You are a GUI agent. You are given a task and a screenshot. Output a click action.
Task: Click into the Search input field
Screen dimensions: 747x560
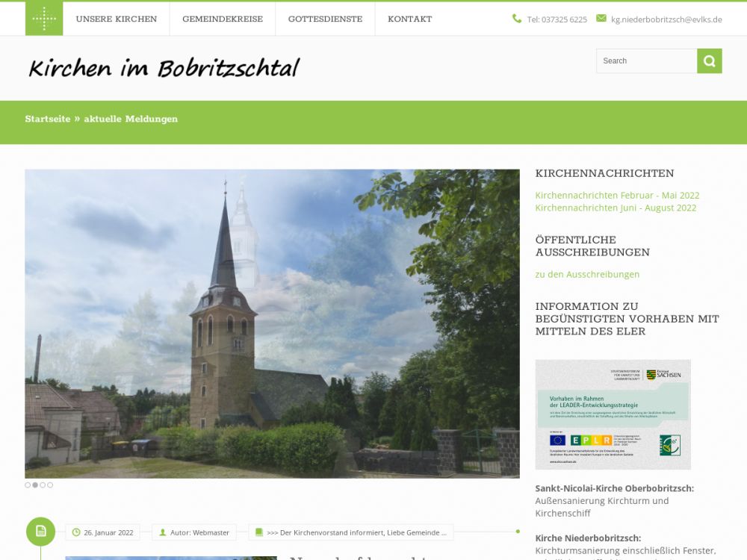coord(646,61)
